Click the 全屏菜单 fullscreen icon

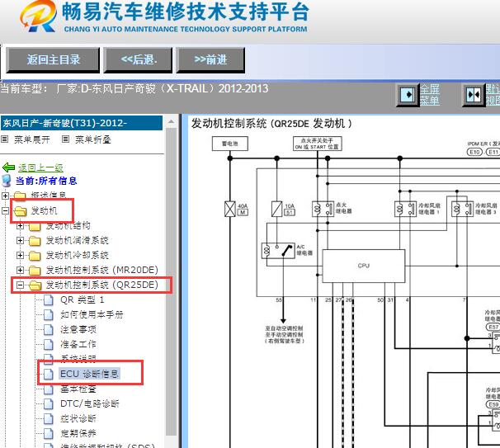pyautogui.click(x=408, y=95)
